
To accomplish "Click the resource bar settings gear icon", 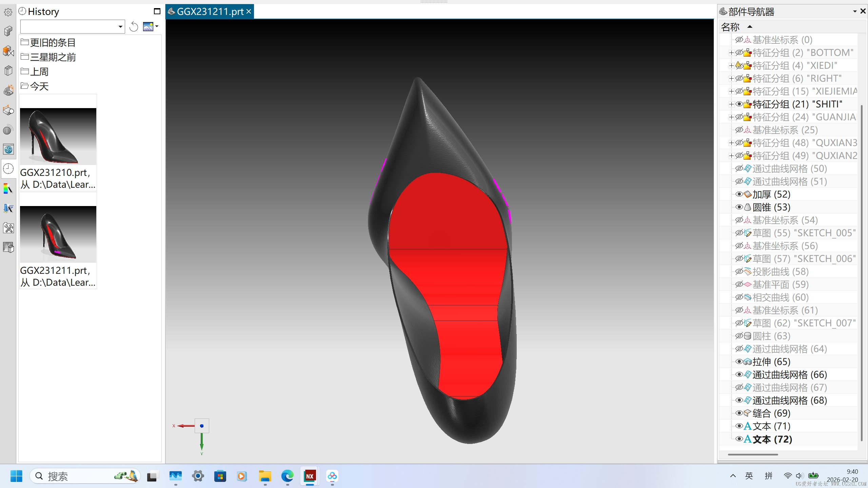I will point(8,12).
